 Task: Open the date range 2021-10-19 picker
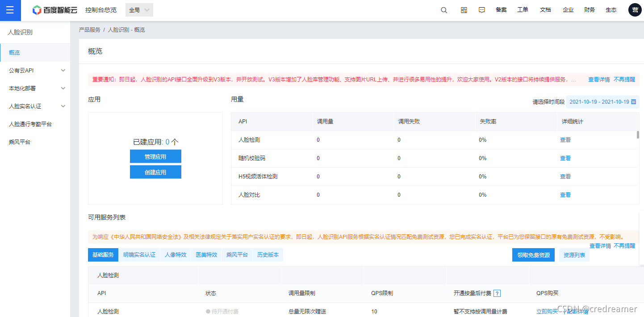(602, 102)
